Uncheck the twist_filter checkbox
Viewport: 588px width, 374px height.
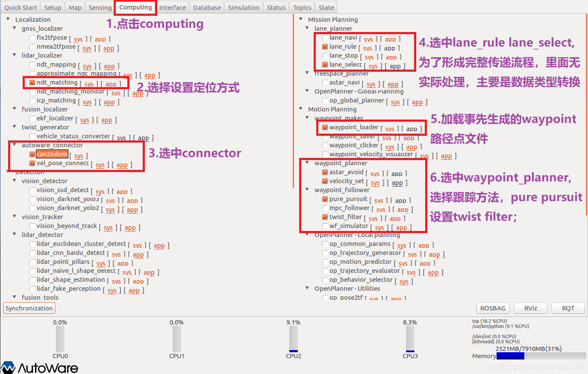(x=325, y=217)
